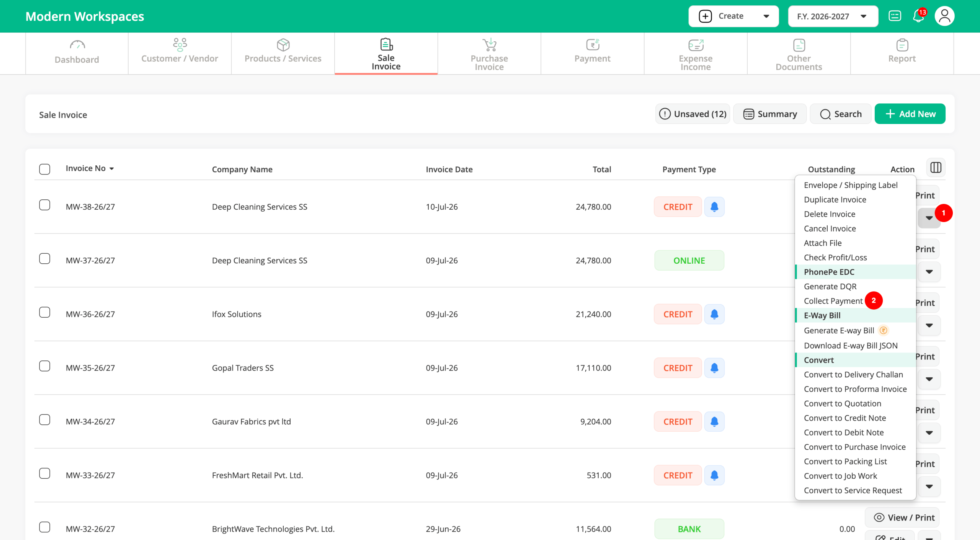Click the reminder bell for MW-35-26/27

click(x=714, y=368)
